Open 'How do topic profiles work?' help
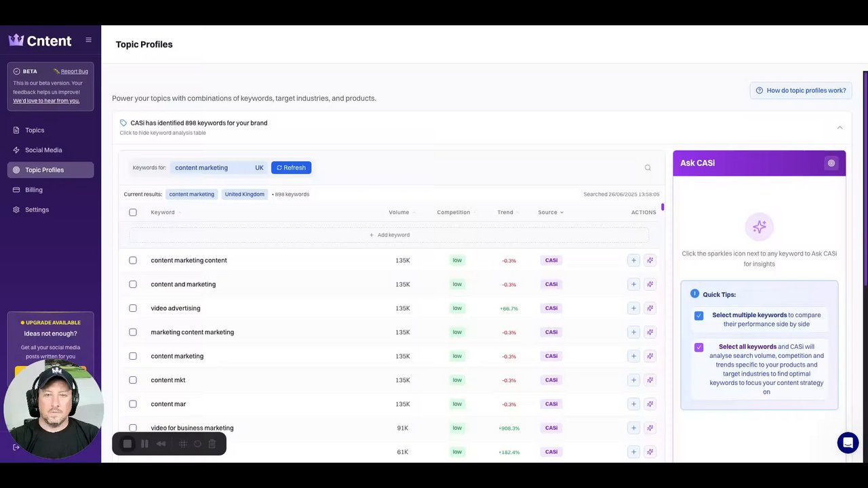The height and width of the screenshot is (488, 868). pyautogui.click(x=801, y=90)
